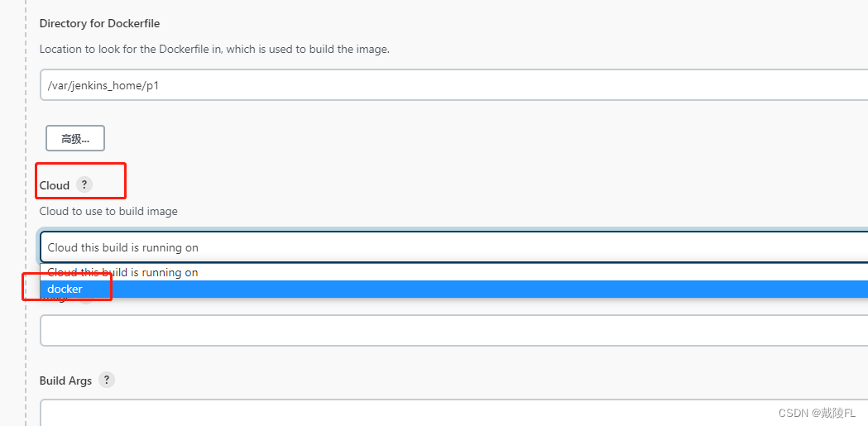Click the empty field below the docker option
Screen dimensions: 868x426
click(453, 330)
